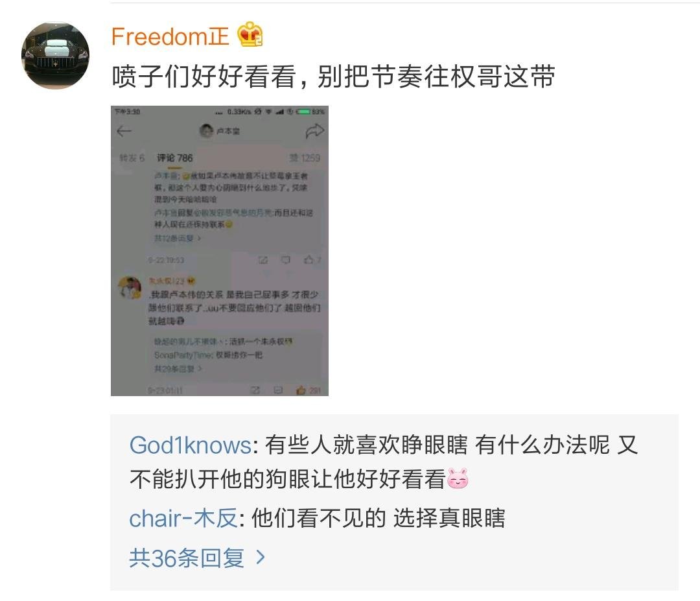View all replies via 共36条回复

point(187,558)
